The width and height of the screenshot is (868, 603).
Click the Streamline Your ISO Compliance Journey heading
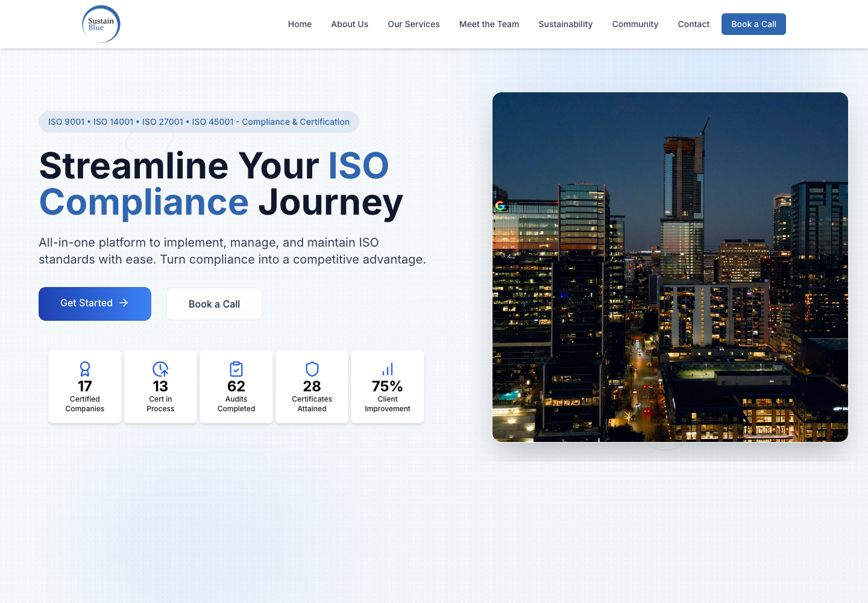(221, 184)
